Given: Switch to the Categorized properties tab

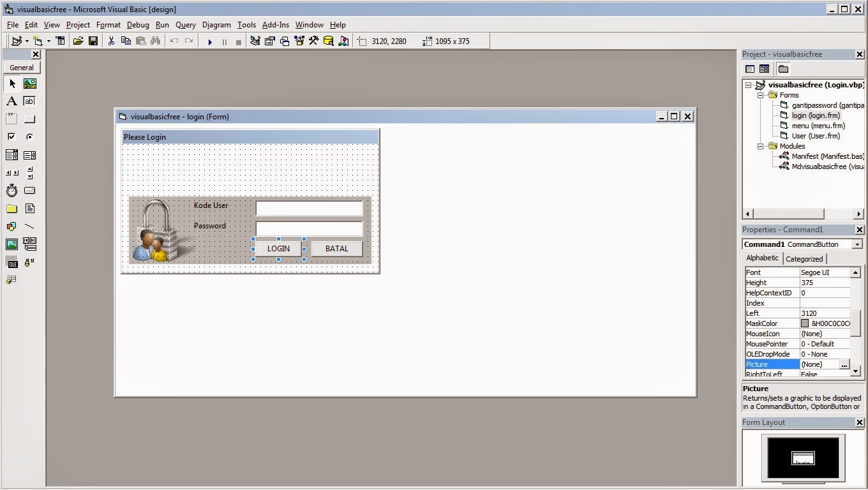Looking at the screenshot, I should click(804, 258).
